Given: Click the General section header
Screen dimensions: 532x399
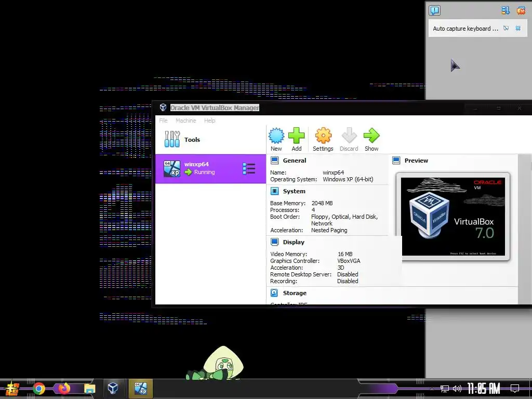Looking at the screenshot, I should 295,161.
